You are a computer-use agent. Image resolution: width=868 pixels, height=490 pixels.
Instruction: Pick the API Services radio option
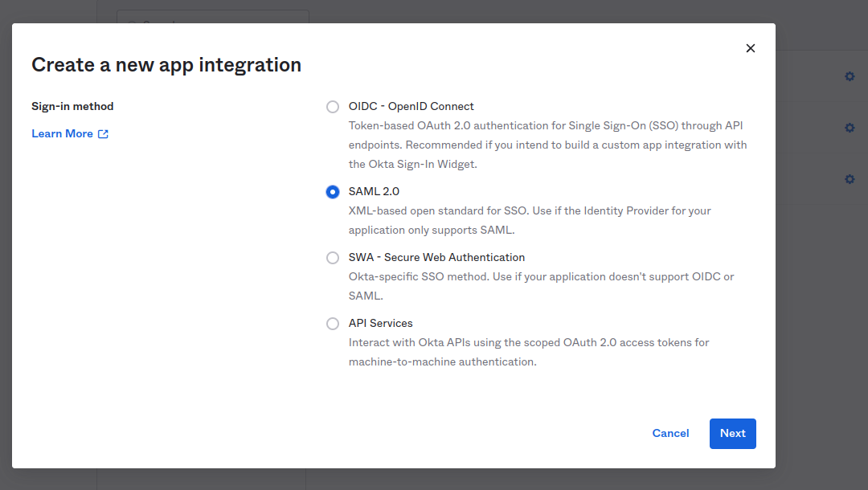pos(332,324)
